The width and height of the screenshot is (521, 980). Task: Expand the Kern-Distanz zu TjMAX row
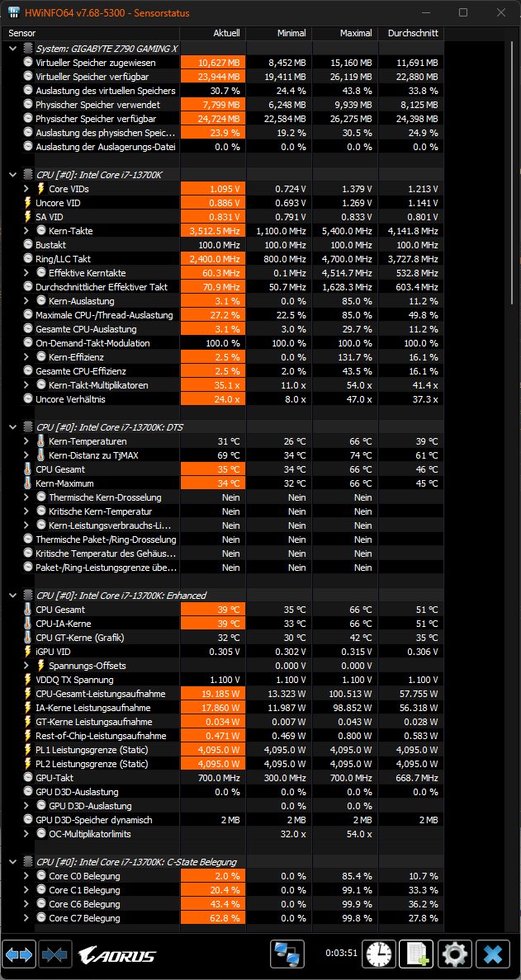click(x=26, y=455)
